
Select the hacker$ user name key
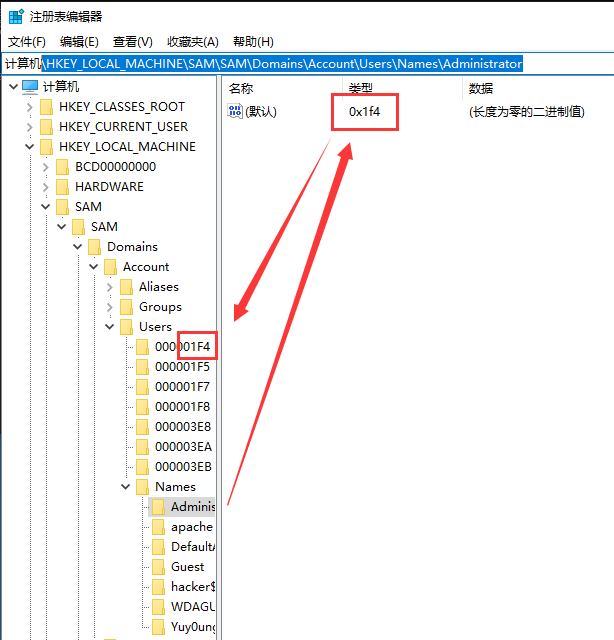(x=193, y=587)
